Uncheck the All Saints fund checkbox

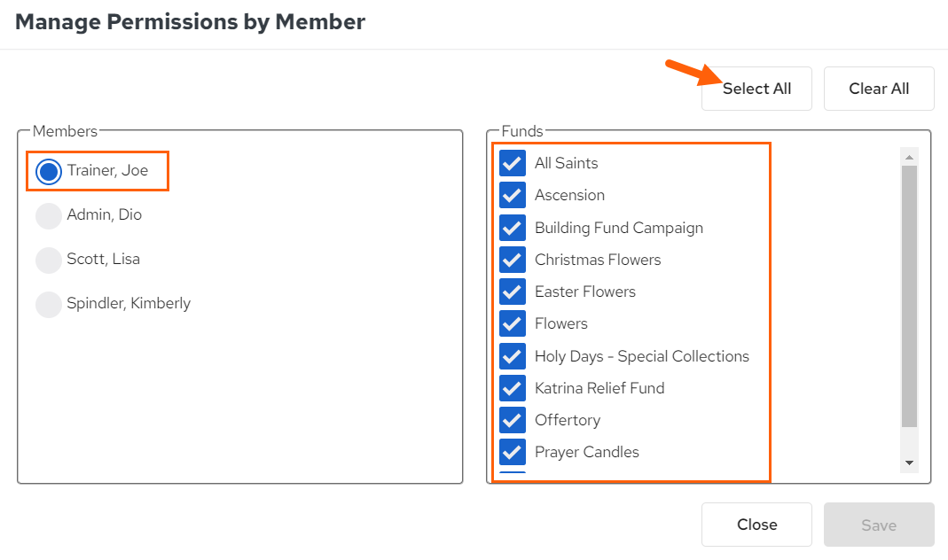pyautogui.click(x=512, y=163)
